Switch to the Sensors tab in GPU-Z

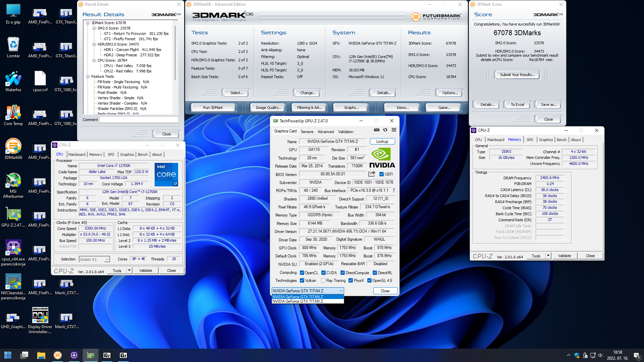point(307,132)
